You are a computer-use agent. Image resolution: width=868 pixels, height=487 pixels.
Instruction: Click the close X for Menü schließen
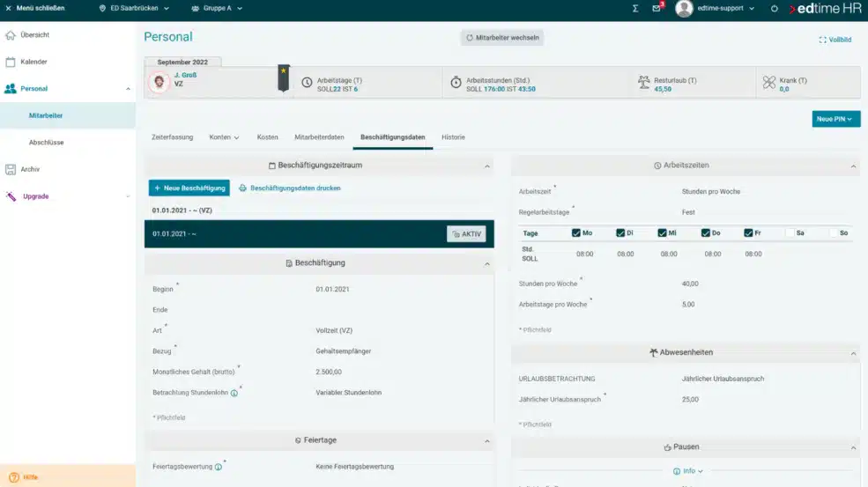tap(8, 8)
